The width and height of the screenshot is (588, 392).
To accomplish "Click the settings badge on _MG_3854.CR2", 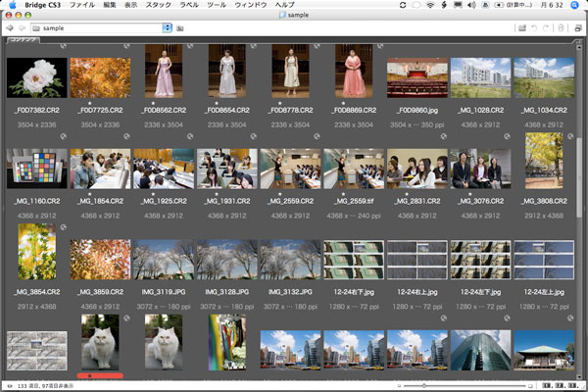I will coord(63,227).
